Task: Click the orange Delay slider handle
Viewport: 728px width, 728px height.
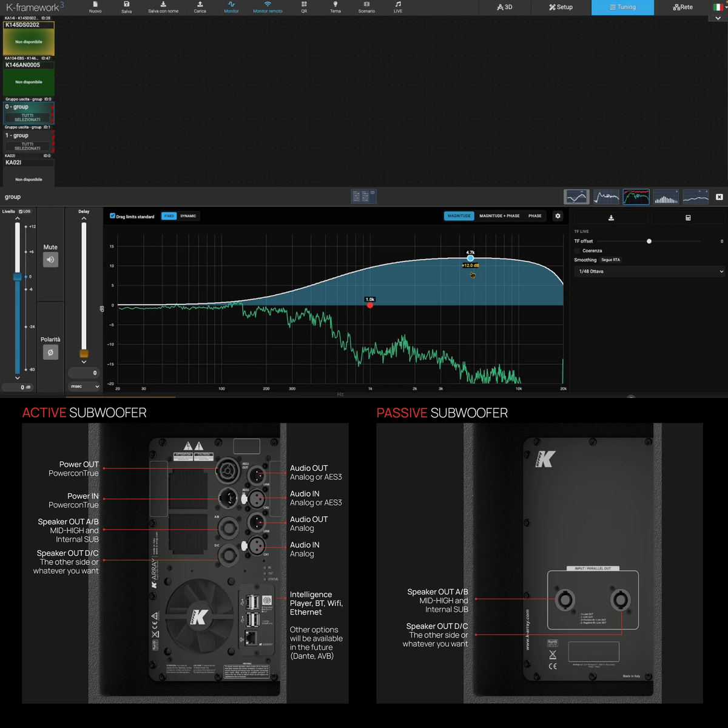Action: 84,354
